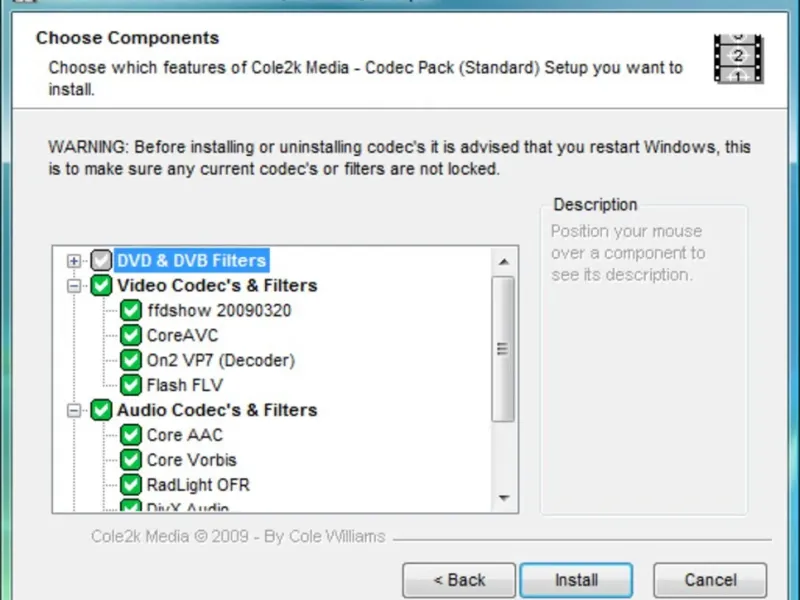Click the film strip installer icon
The width and height of the screenshot is (800, 600).
738,58
